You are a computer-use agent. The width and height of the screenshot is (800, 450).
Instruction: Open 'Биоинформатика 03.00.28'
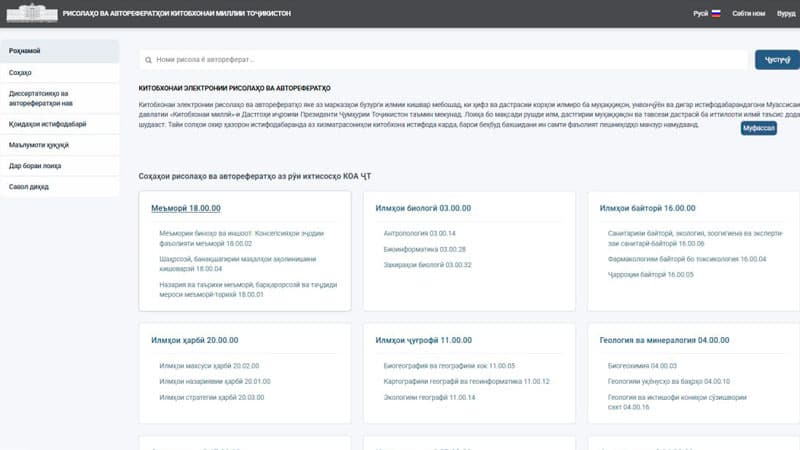[424, 249]
